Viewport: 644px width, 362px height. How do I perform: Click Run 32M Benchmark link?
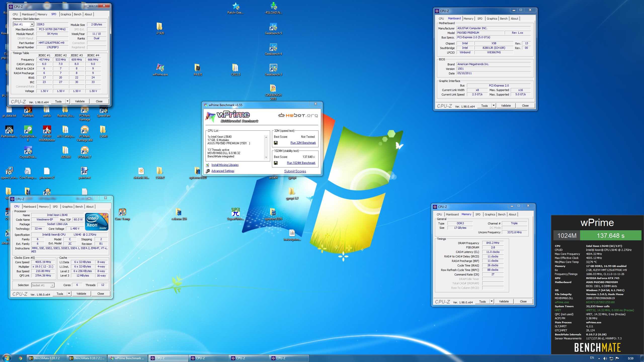(303, 143)
